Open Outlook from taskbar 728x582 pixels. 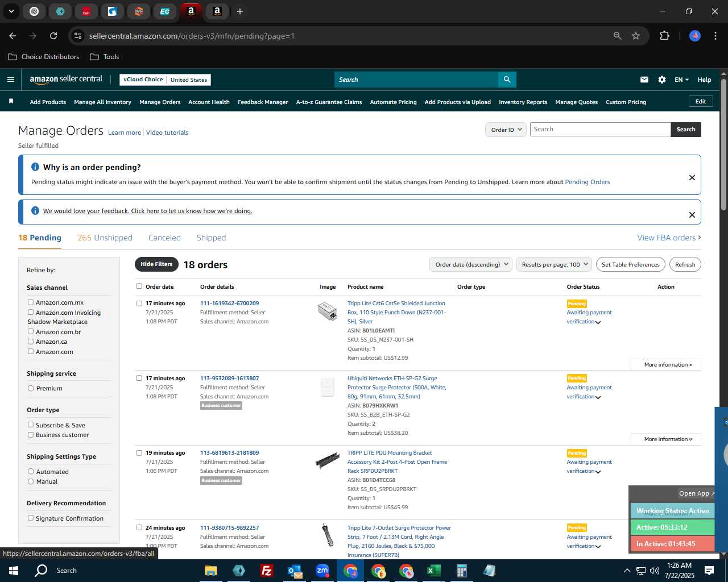295,571
